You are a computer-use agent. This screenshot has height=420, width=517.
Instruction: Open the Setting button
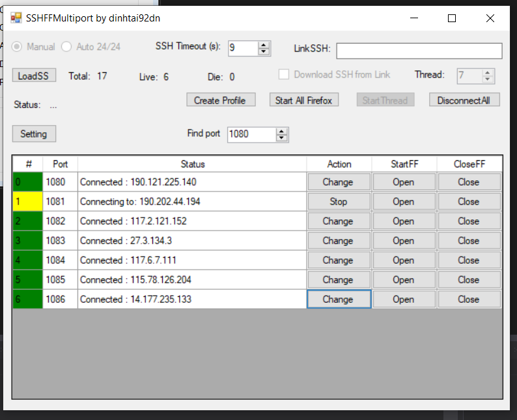tap(34, 133)
